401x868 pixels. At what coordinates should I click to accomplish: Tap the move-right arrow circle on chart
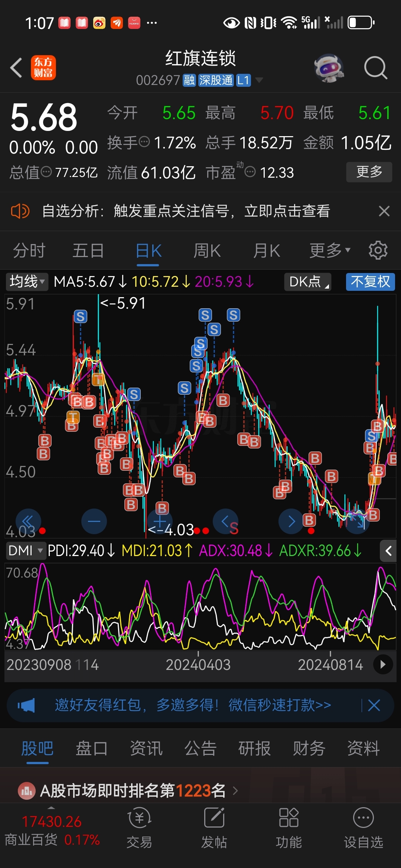291,521
